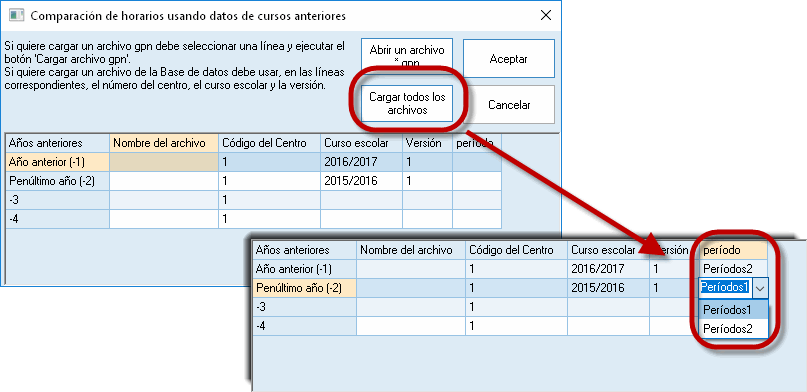Click 'Años anteriores' header in upper table
This screenshot has width=807, height=392.
57,143
